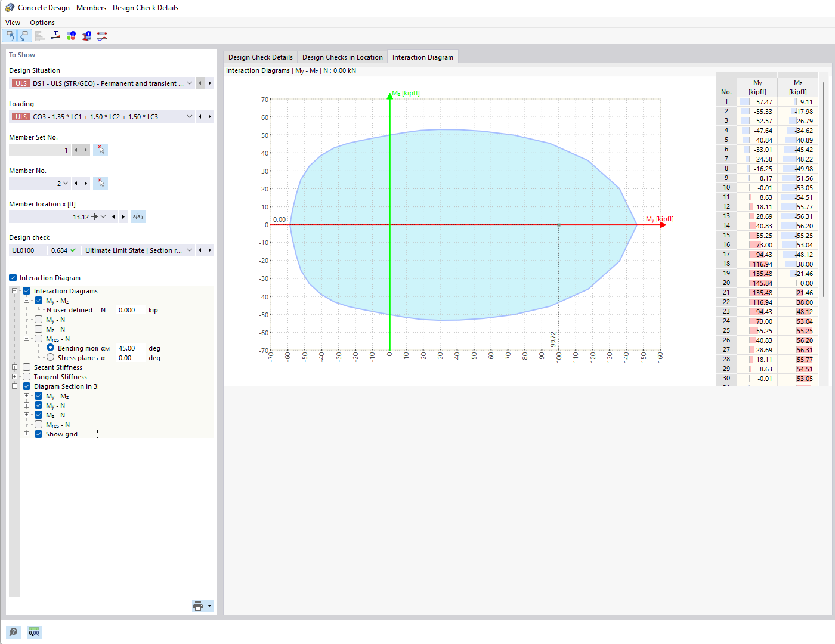This screenshot has width=835, height=644.
Task: Open the Loading combination dropdown
Action: coord(190,116)
